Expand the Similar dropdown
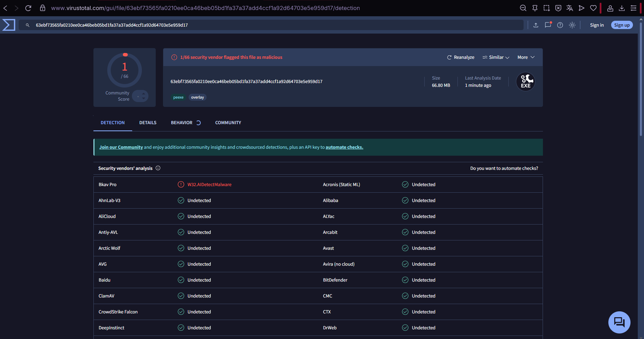 point(496,57)
